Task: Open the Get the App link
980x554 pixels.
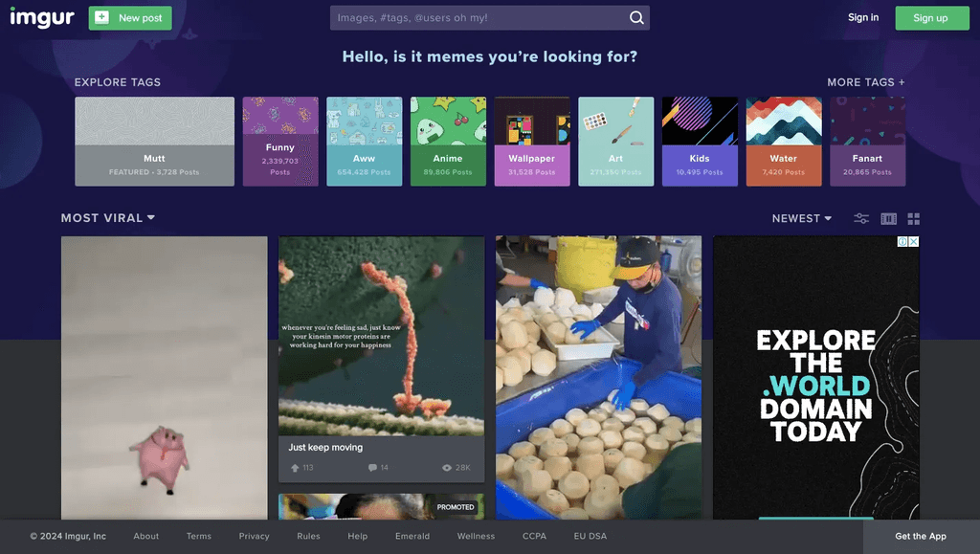Action: tap(920, 536)
